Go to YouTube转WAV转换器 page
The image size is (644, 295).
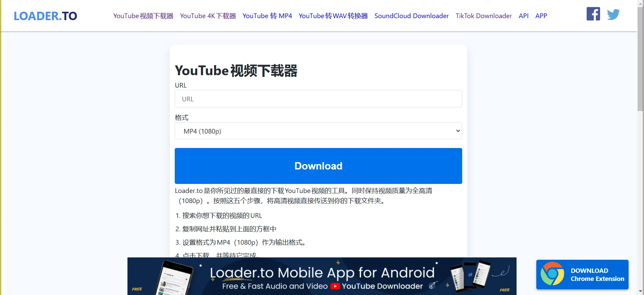coord(333,16)
